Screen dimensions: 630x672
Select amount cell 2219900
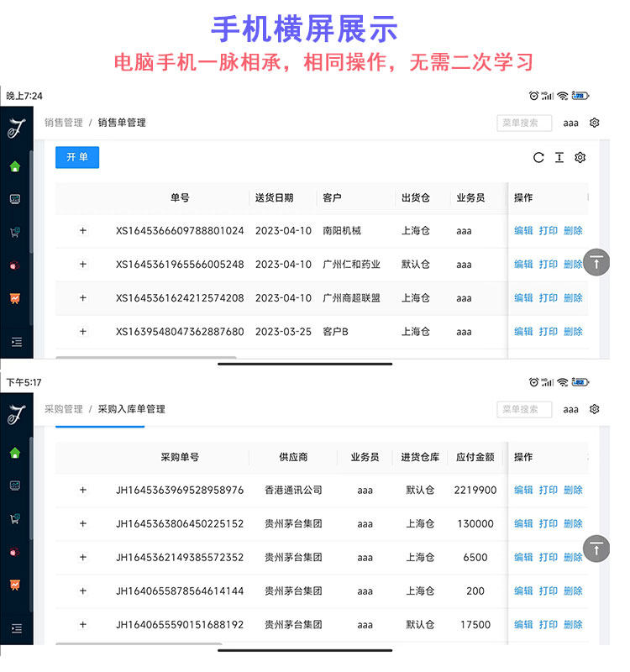click(x=475, y=490)
